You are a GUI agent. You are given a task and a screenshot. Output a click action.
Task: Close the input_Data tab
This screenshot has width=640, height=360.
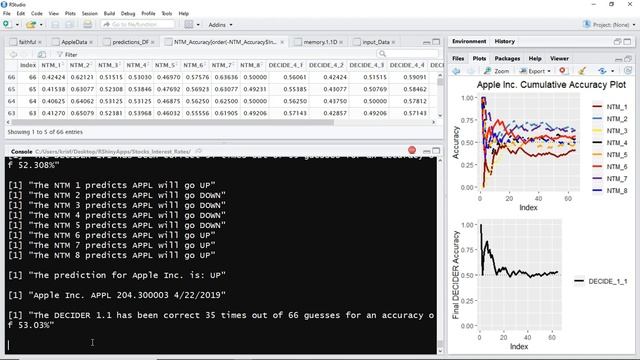pos(393,42)
